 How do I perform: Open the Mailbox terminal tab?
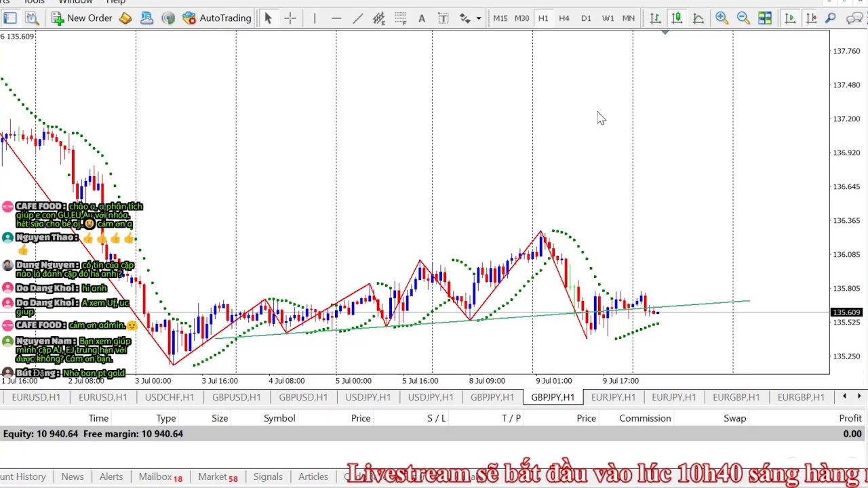click(x=161, y=477)
